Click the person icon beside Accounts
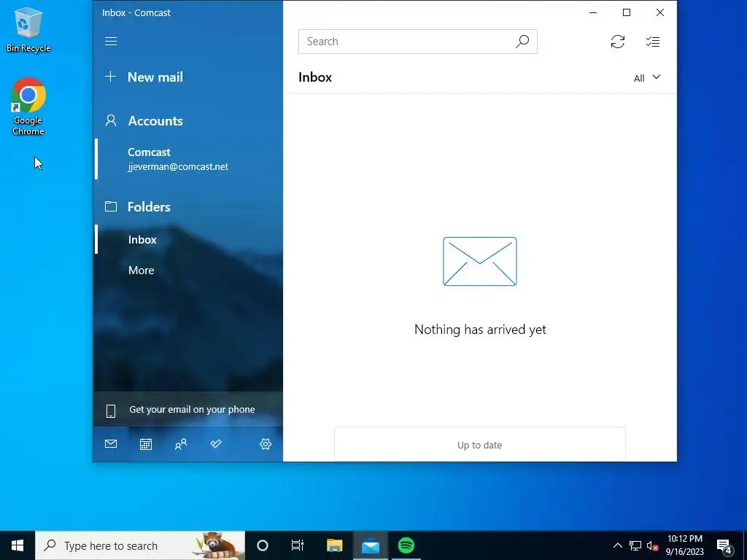The height and width of the screenshot is (560, 747). point(111,120)
